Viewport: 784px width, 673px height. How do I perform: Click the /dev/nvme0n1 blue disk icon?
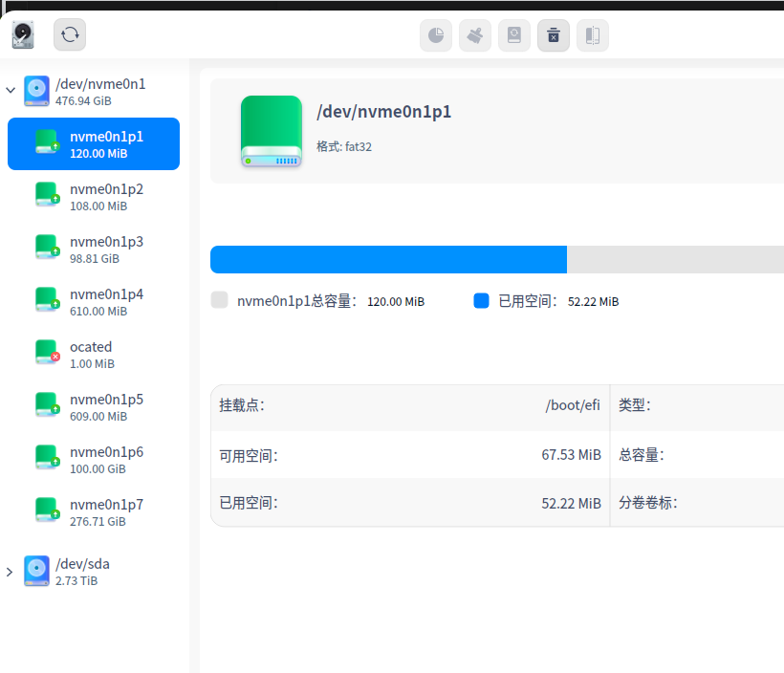36,91
